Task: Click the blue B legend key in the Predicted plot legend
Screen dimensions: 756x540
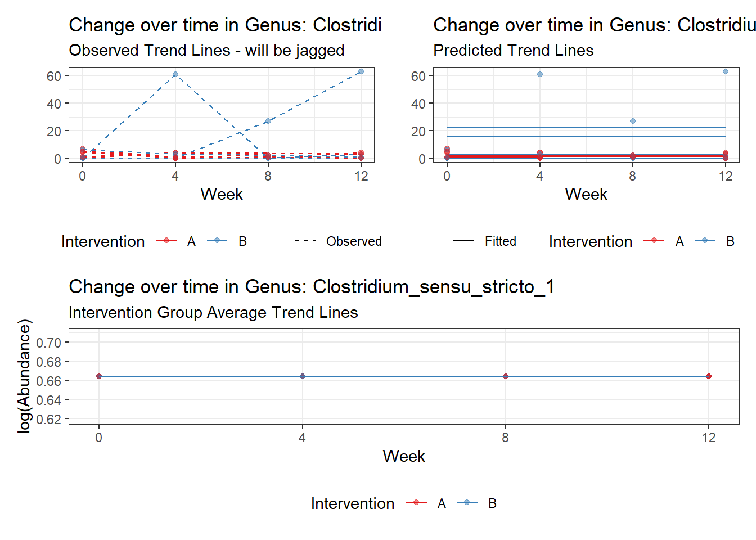Action: pos(705,241)
